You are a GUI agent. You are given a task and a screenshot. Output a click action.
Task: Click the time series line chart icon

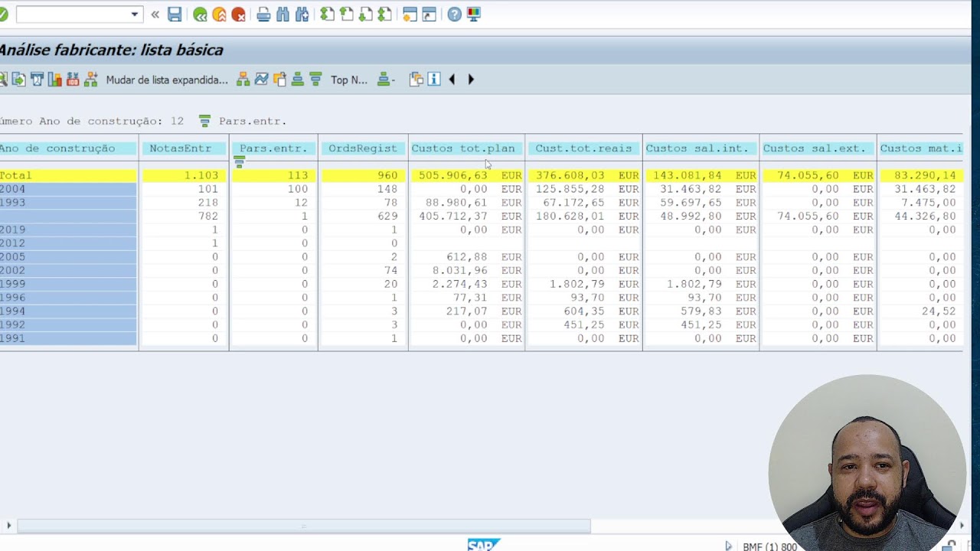(x=261, y=80)
